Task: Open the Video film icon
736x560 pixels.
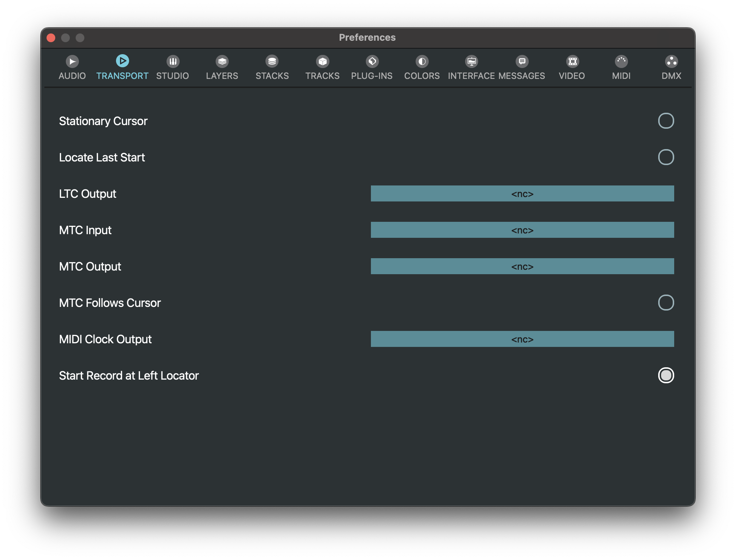Action: 572,61
